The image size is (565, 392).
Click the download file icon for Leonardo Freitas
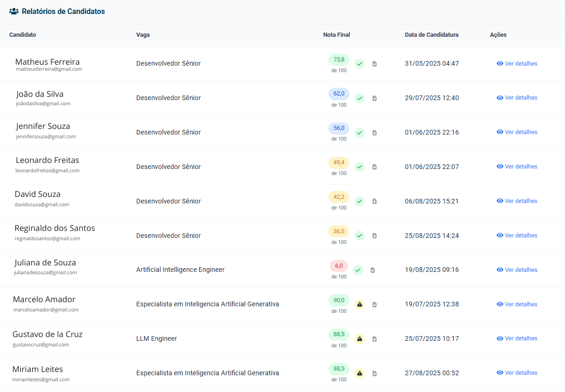pos(374,167)
